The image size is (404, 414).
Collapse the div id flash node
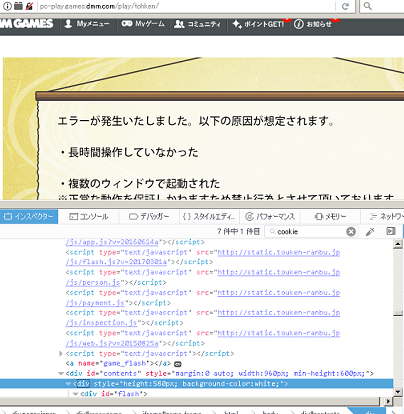coord(75,394)
